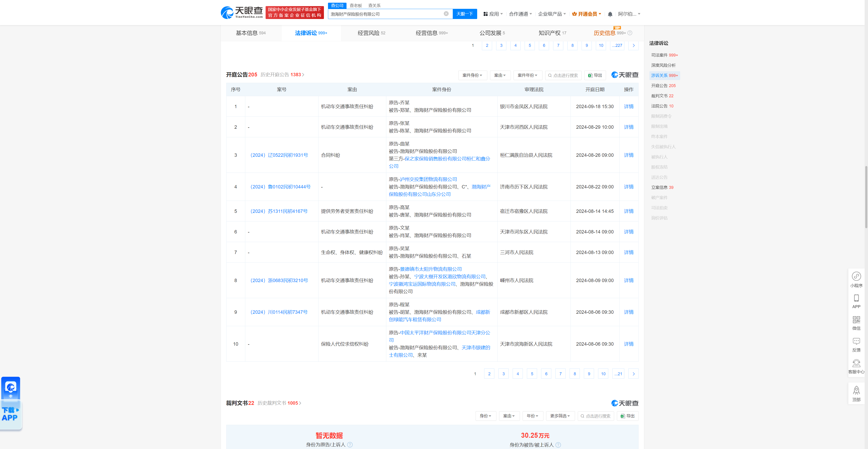This screenshot has height=449, width=868.
Task: Open 景德镇市太阳升物流有限公司 link
Action: click(431, 269)
